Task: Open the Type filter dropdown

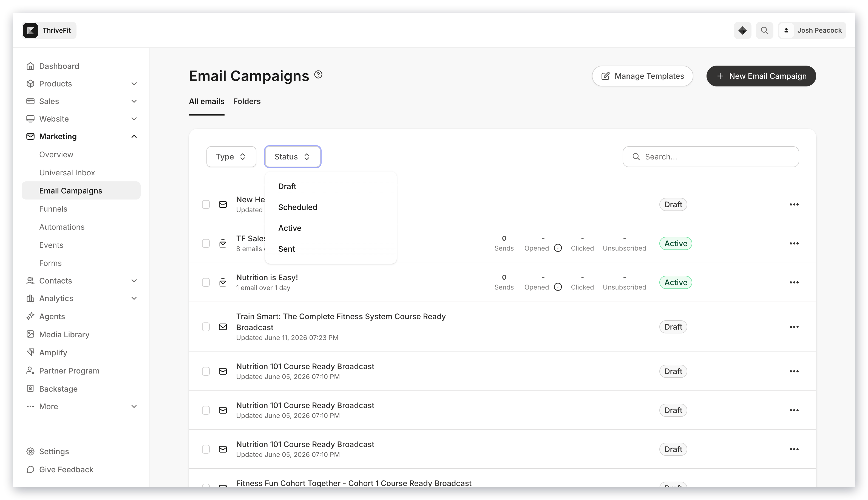Action: tap(231, 157)
